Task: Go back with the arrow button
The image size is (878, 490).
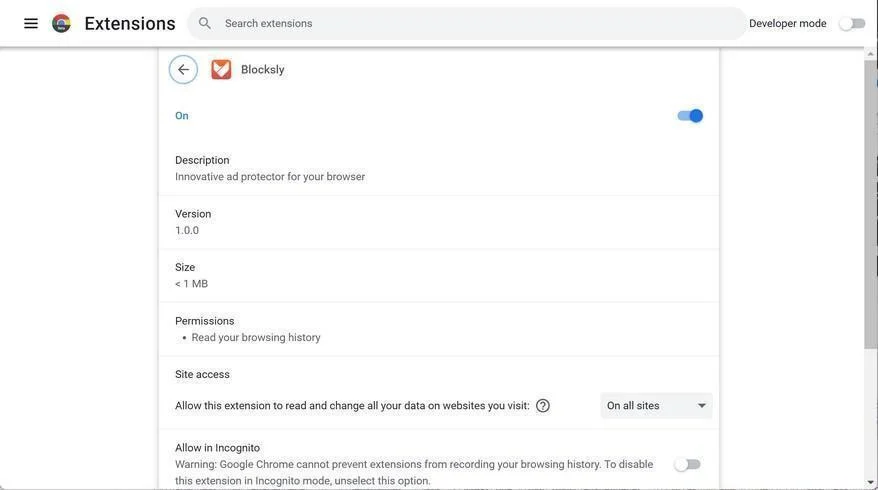Action: pyautogui.click(x=183, y=69)
